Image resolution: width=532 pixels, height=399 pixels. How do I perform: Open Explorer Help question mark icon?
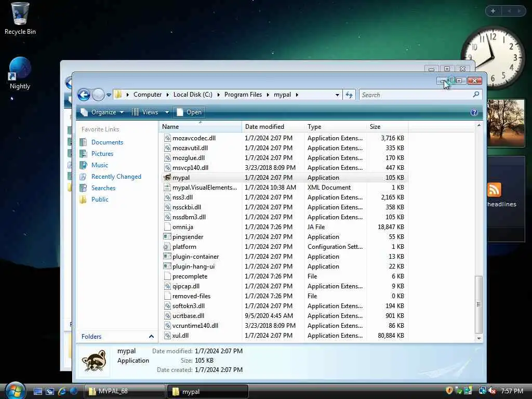tap(474, 112)
